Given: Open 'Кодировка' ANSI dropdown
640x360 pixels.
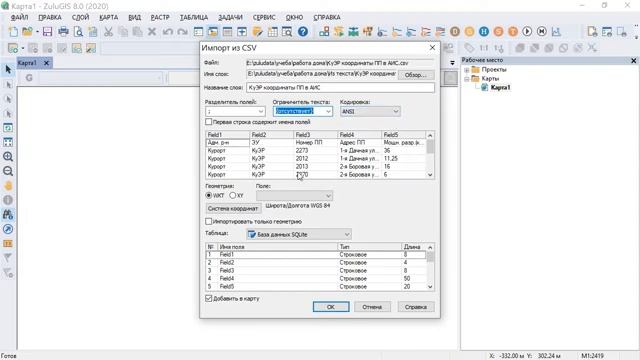Looking at the screenshot, I should pos(370,111).
